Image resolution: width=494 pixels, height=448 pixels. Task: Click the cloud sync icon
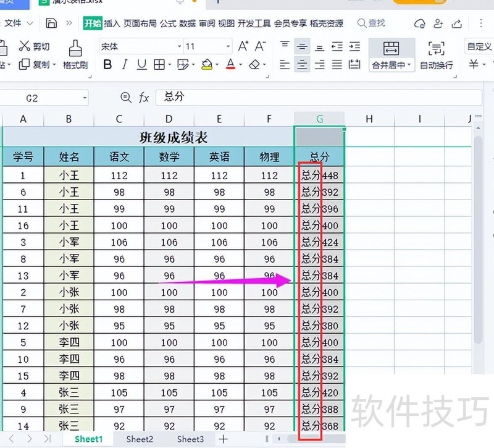420,23
